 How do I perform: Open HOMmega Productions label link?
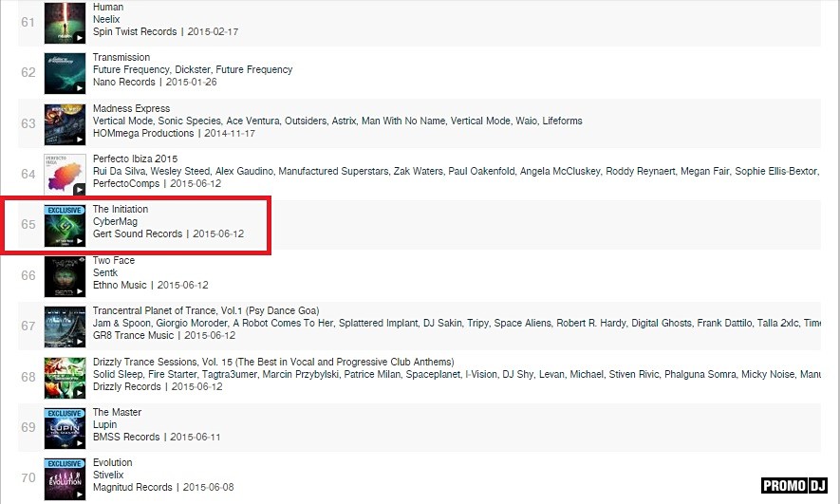(141, 133)
